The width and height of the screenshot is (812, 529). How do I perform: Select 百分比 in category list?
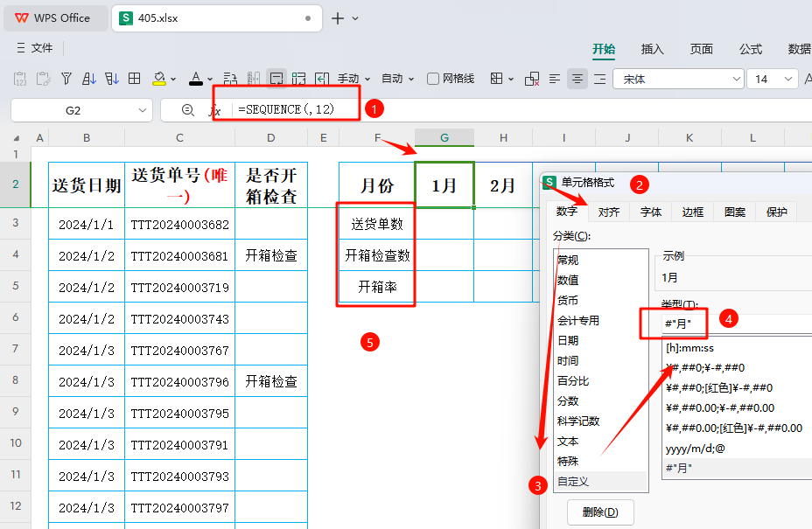point(601,381)
